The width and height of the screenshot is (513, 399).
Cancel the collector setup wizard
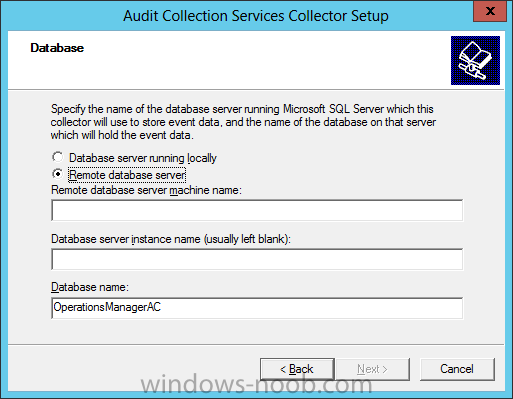(x=457, y=369)
